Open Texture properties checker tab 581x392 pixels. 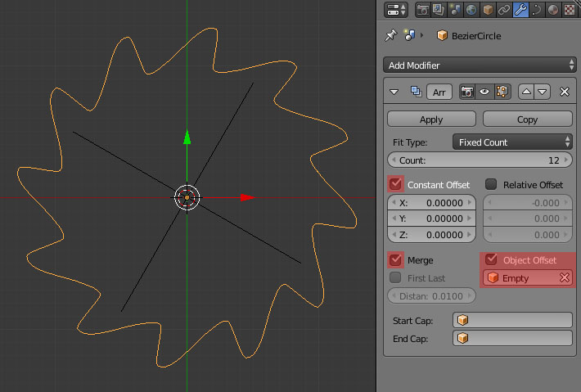[x=570, y=10]
